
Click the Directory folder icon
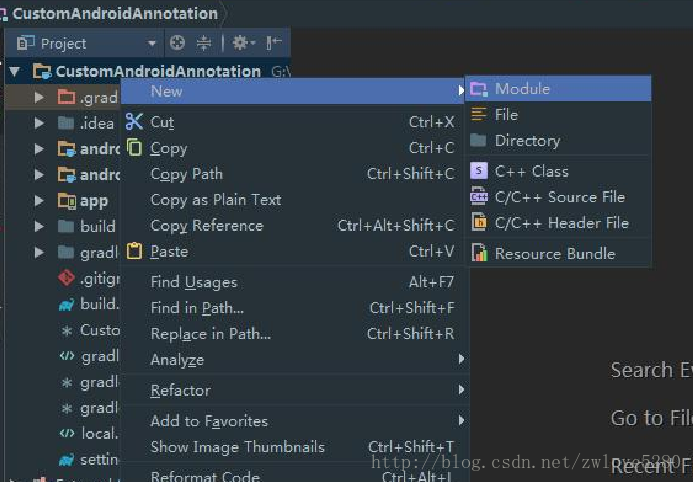click(478, 140)
